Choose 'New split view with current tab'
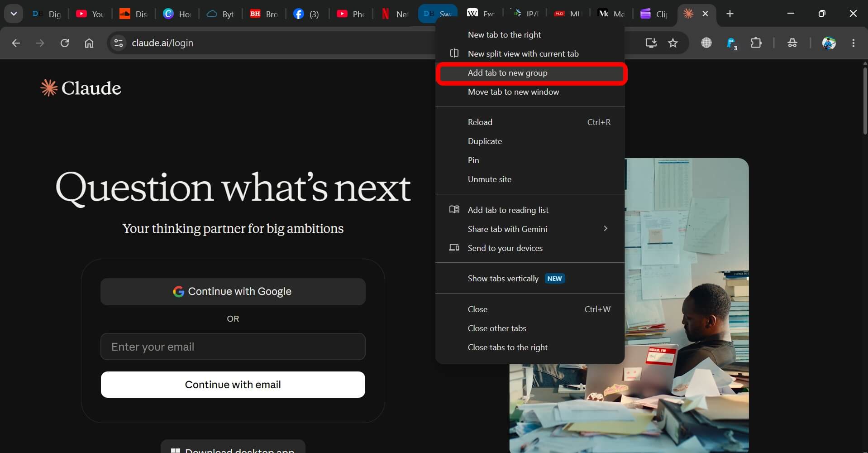Screen dimensions: 868x453 (x=530, y=54)
